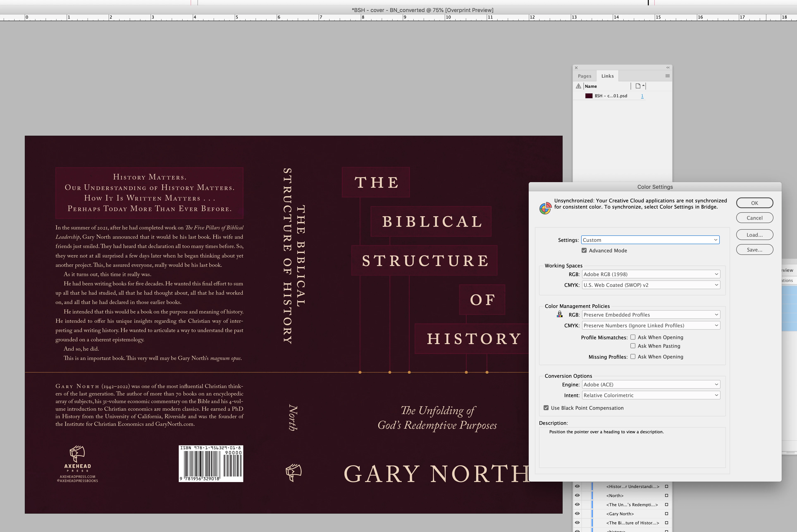Viewport: 797px width, 532px height.
Task: Sort links by status warning icon column
Action: [x=578, y=86]
